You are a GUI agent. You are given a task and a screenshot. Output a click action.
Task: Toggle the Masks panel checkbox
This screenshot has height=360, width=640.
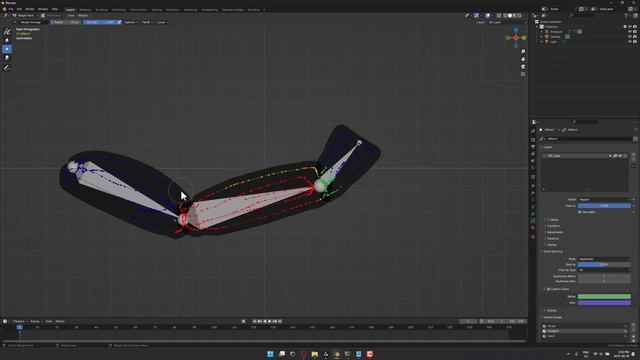pos(548,220)
